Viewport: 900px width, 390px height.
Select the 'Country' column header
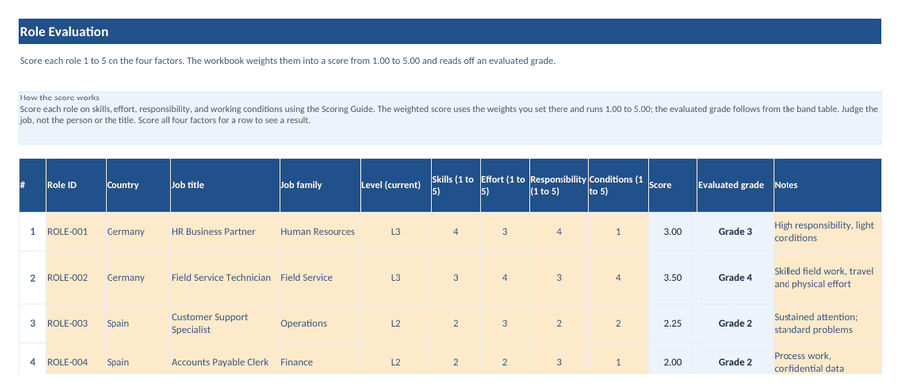coord(138,186)
